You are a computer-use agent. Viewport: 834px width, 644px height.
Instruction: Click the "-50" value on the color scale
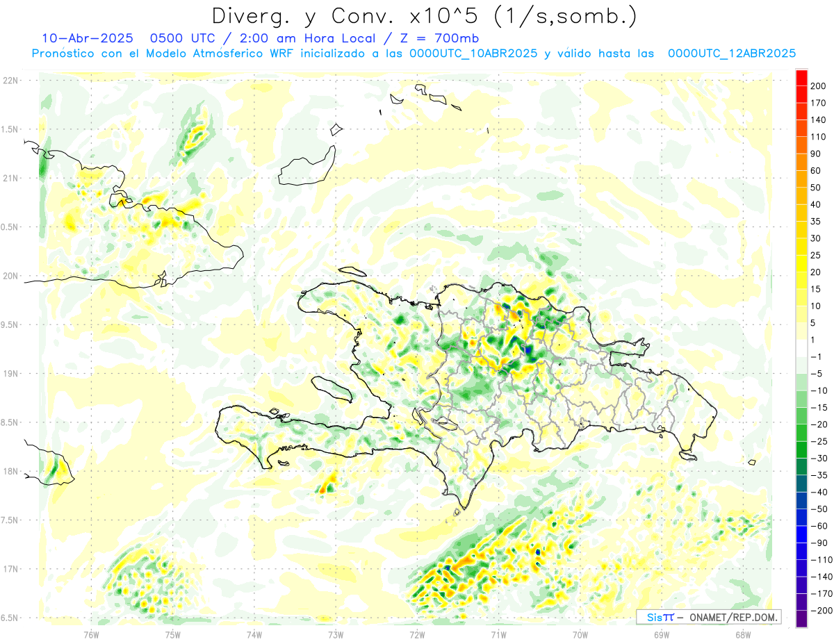[x=819, y=509]
